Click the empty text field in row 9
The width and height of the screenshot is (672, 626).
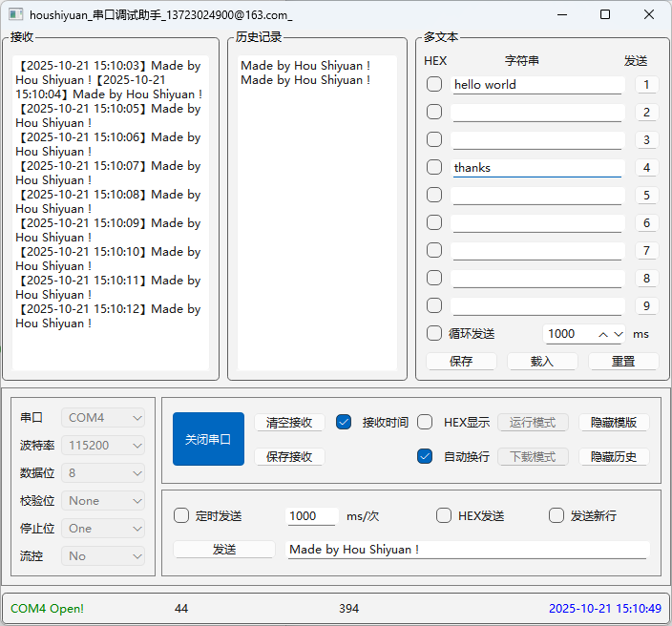[x=537, y=306]
